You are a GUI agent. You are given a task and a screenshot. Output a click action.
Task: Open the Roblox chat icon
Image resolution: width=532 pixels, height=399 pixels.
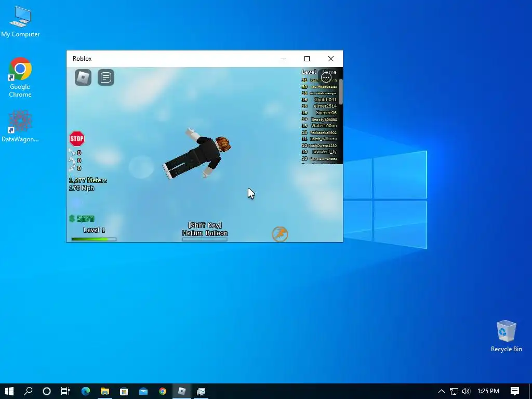coord(106,77)
